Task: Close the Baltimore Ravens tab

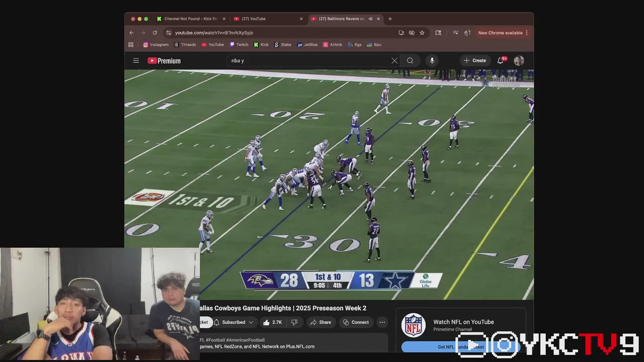Action: tap(378, 19)
